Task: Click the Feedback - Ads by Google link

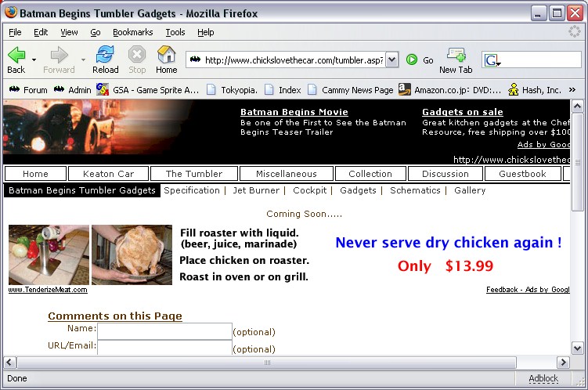Action: coord(528,290)
